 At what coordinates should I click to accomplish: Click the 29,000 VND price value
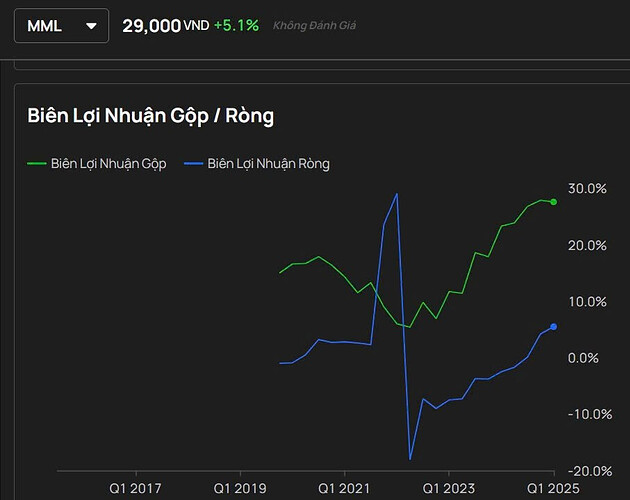pos(166,25)
